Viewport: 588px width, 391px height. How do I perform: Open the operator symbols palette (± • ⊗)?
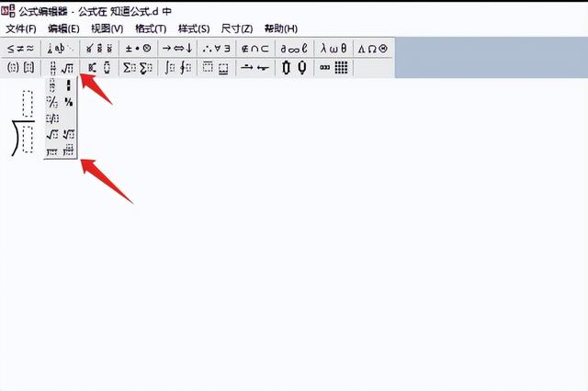coord(139,48)
